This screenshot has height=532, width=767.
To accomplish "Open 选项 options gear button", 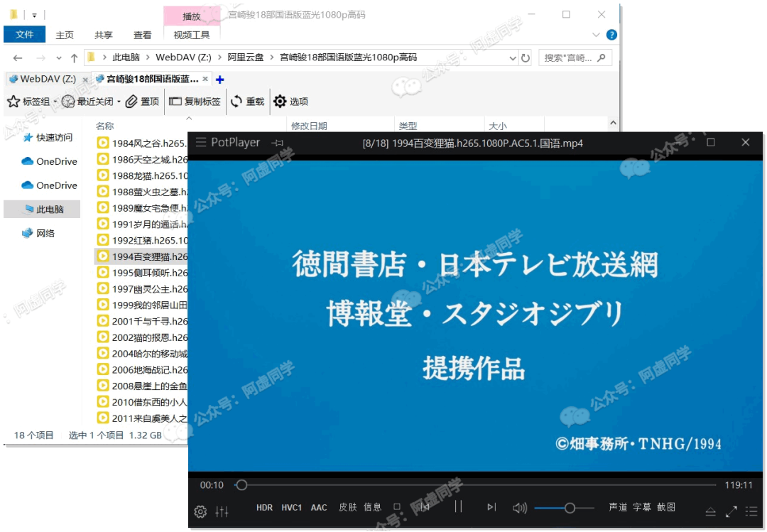I will pos(290,102).
